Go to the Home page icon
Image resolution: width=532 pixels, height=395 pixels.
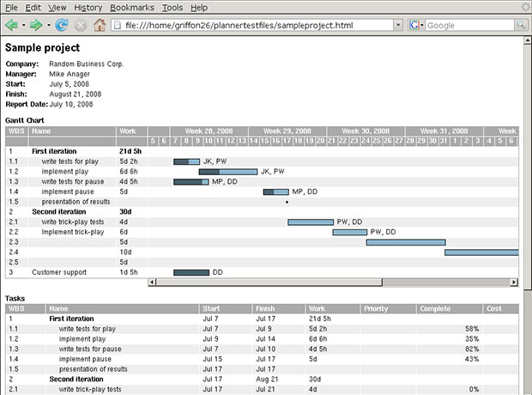[100, 25]
